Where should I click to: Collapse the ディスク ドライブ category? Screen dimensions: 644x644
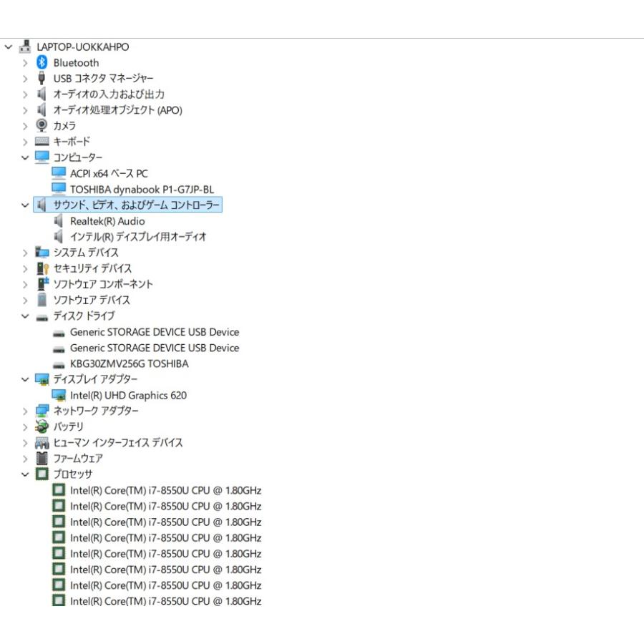point(25,316)
